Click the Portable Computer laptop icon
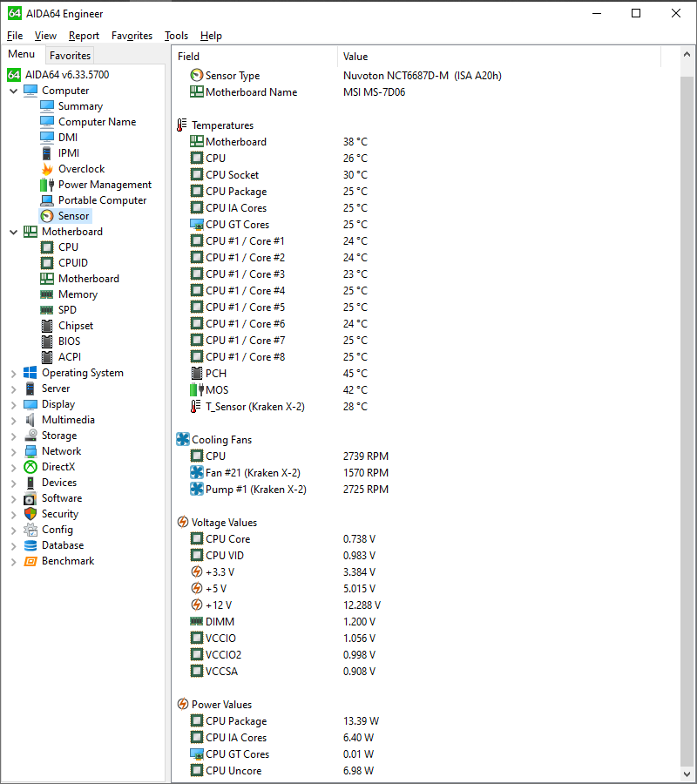 pos(47,200)
